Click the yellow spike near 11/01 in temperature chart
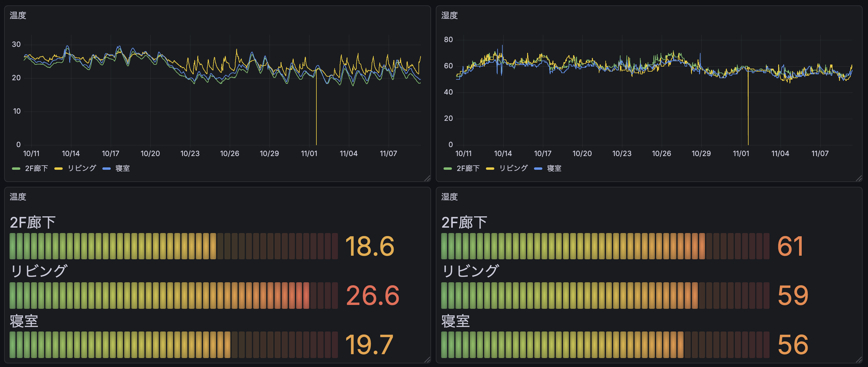This screenshot has height=367, width=868. click(317, 108)
